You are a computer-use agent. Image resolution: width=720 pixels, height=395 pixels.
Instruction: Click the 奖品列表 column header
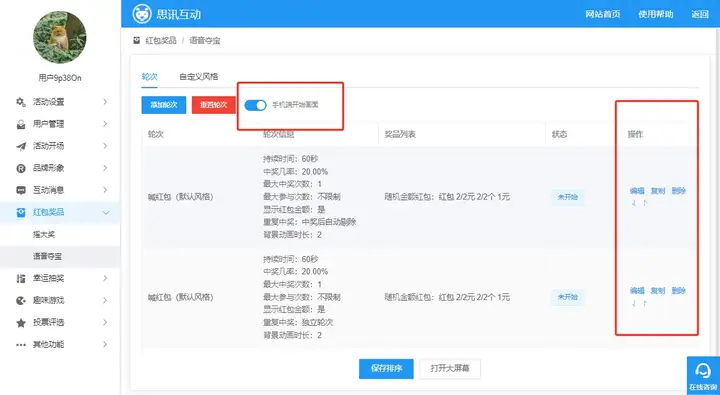(400, 134)
